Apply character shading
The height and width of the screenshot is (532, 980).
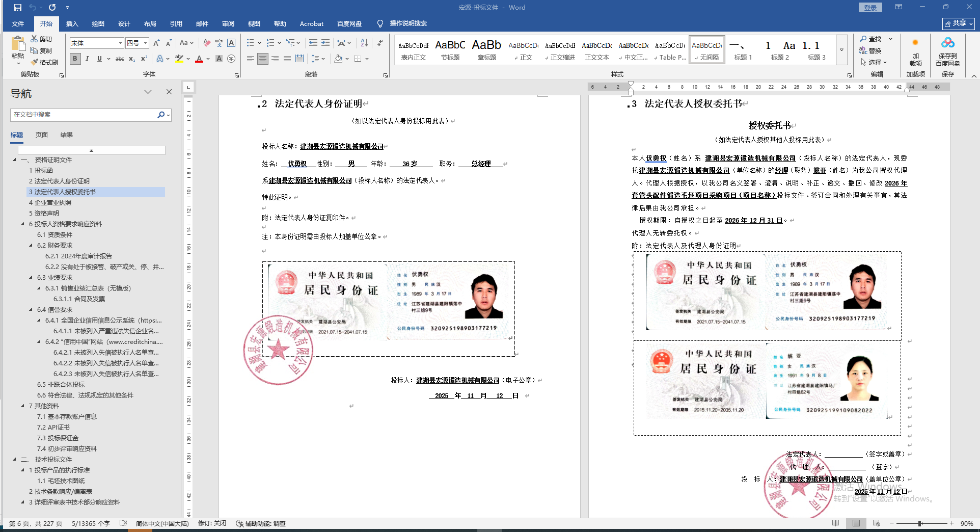[x=219, y=59]
